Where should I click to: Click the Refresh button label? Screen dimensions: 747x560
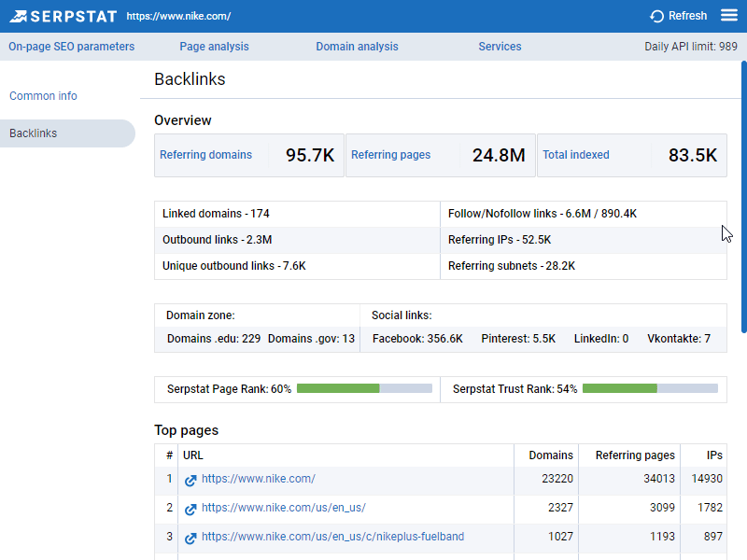coord(687,16)
